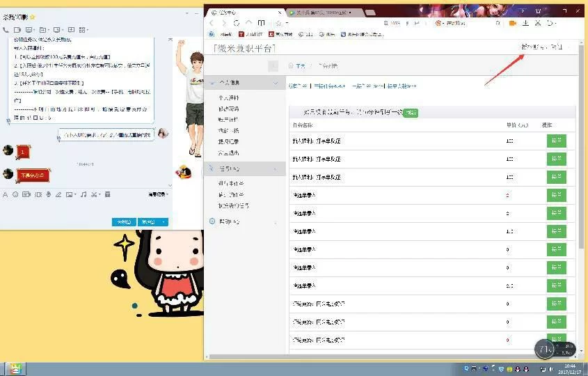Image resolution: width=588 pixels, height=376 pixels.
Task: Open the 消息记录 message history dropdown
Action: pyautogui.click(x=157, y=194)
